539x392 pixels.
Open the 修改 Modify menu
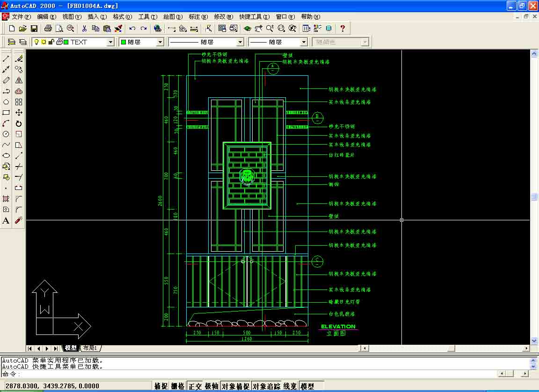point(224,16)
